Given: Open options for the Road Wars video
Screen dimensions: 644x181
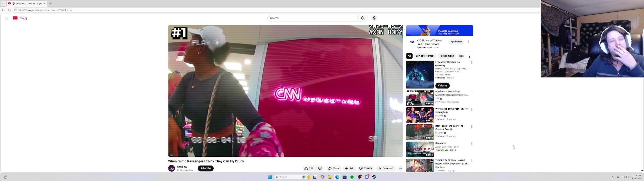Looking at the screenshot, I should click(x=472, y=92).
